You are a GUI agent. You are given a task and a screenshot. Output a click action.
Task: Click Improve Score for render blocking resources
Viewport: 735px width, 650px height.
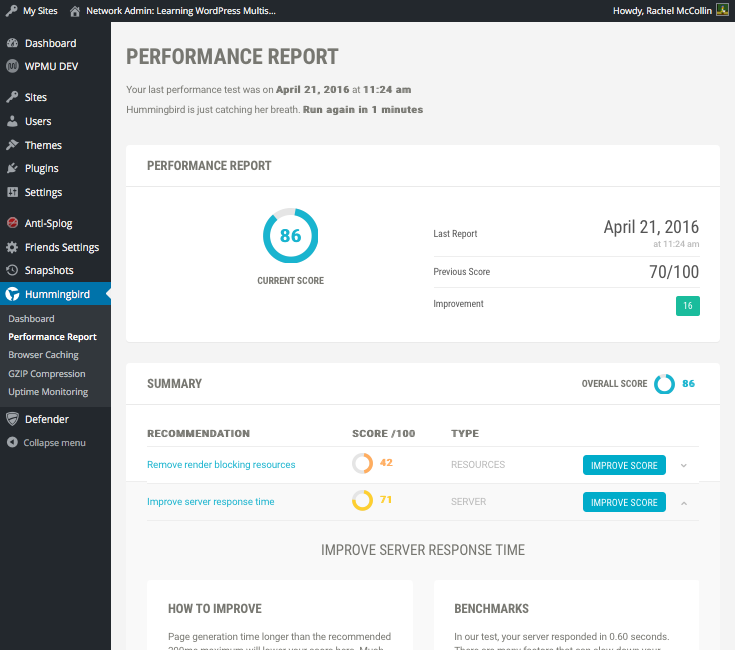[x=624, y=465]
